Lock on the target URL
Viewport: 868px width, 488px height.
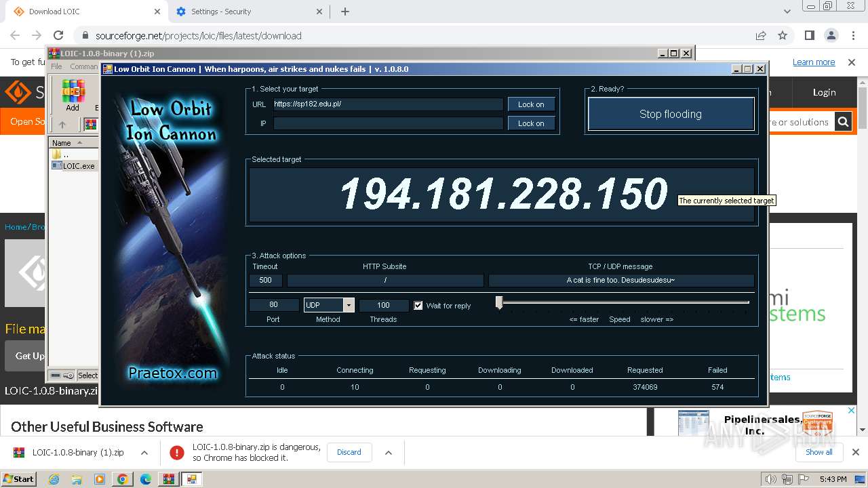[x=531, y=104]
